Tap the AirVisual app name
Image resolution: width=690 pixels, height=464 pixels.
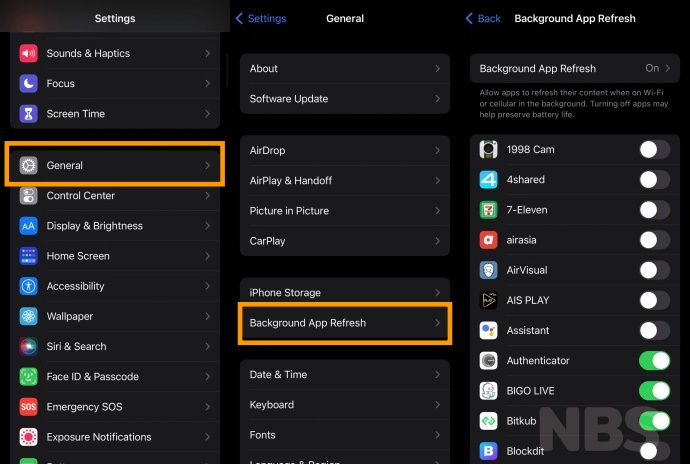point(527,270)
